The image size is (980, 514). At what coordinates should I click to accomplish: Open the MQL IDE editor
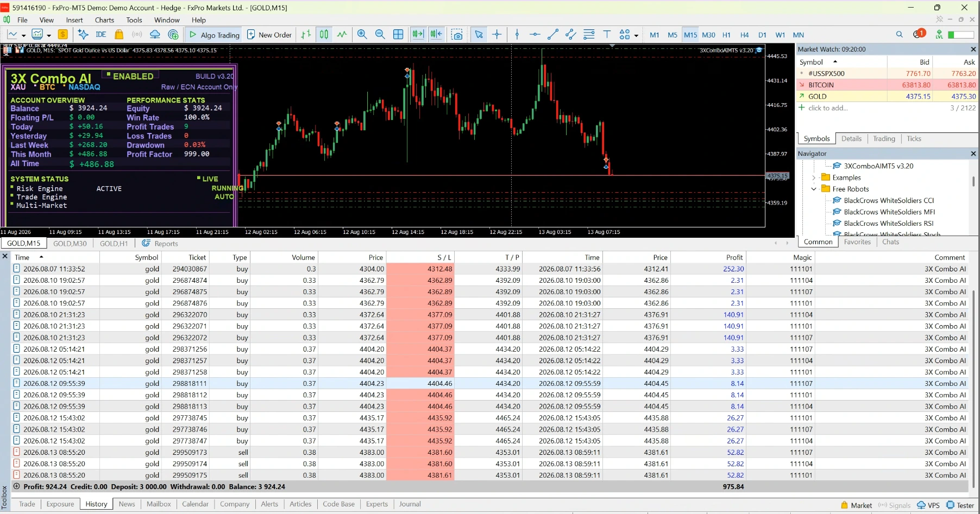(100, 35)
